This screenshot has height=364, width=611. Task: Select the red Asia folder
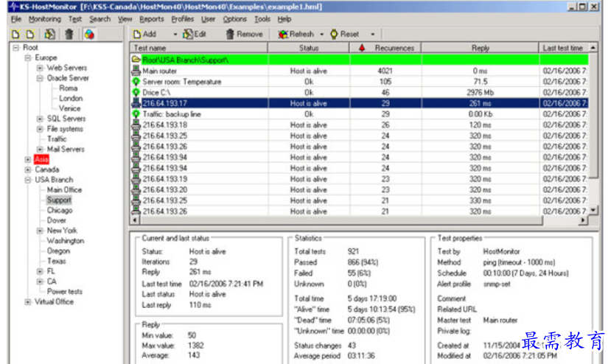pyautogui.click(x=41, y=159)
